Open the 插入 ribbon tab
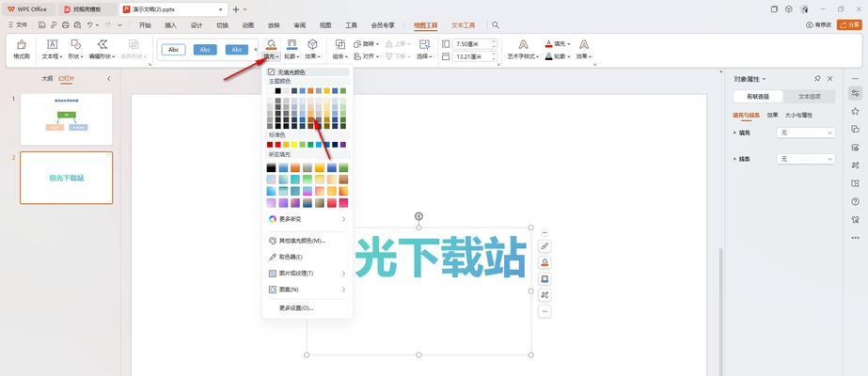Screen dimensions: 868x376 (x=170, y=24)
